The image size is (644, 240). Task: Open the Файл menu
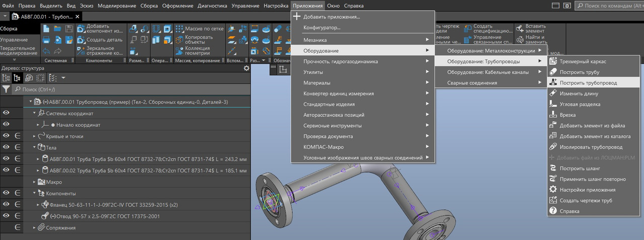8,6
